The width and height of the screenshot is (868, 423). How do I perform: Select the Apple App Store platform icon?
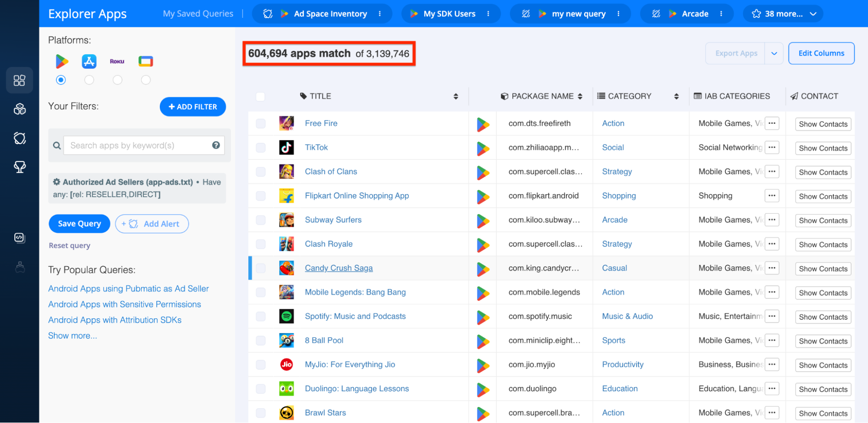89,62
